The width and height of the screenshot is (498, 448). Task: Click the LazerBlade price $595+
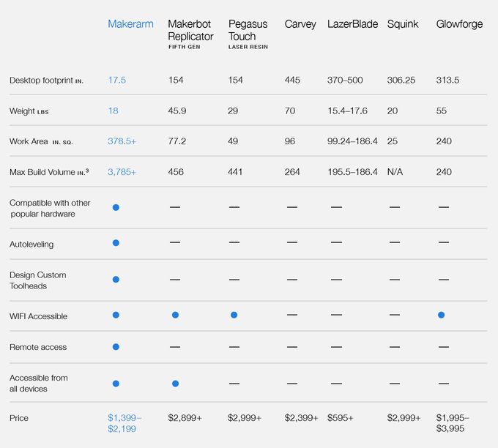[340, 417]
